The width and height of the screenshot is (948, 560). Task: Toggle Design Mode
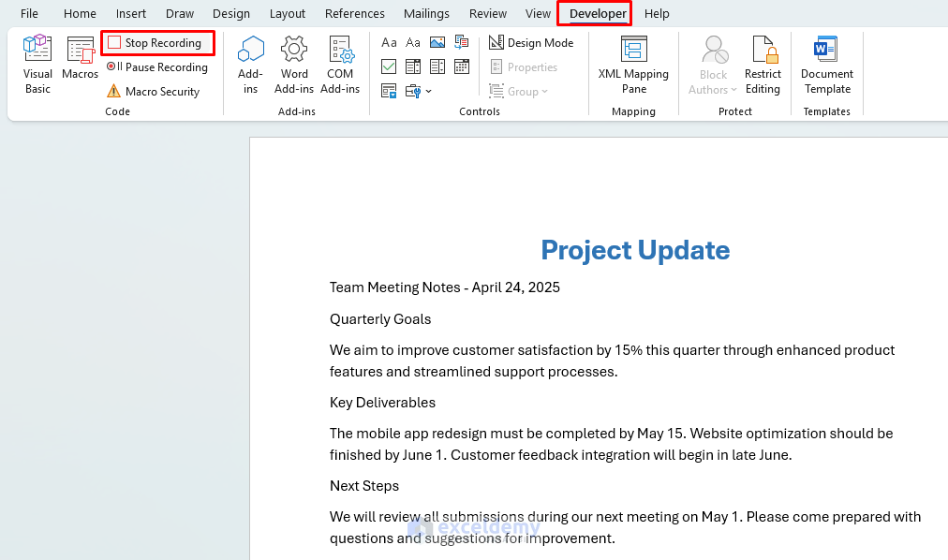click(531, 43)
